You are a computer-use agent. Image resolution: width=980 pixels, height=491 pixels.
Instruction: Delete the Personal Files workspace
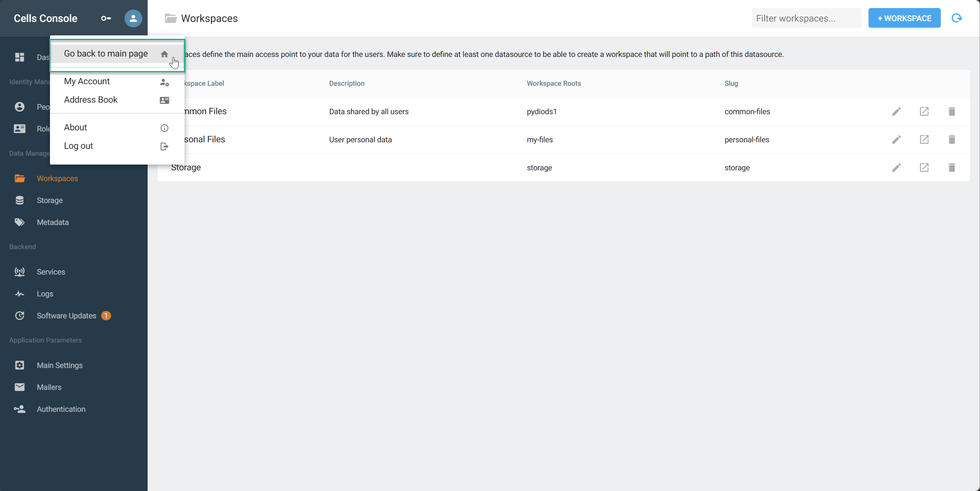coord(952,140)
